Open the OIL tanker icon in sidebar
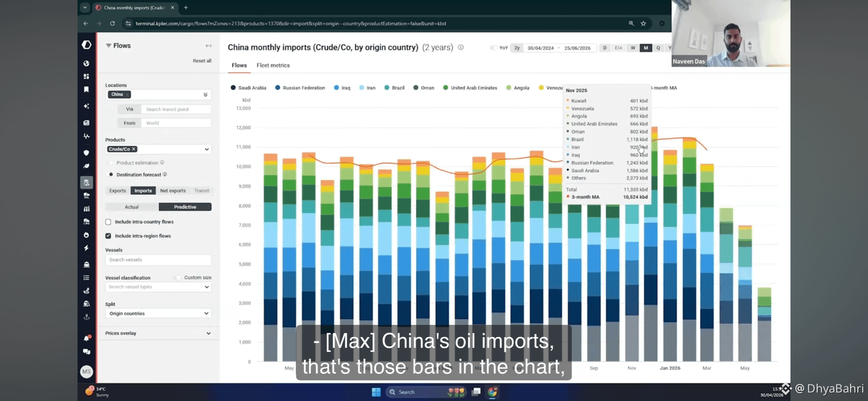This screenshot has width=868, height=401. [x=86, y=196]
